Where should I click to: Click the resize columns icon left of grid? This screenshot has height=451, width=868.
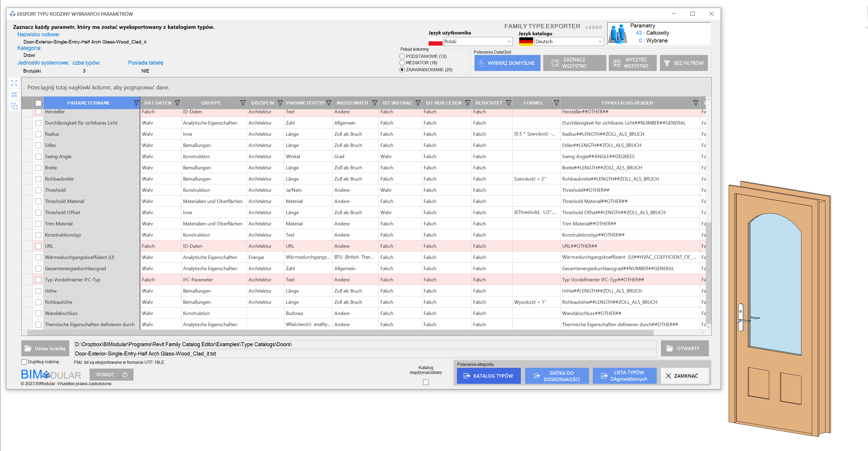pyautogui.click(x=14, y=106)
